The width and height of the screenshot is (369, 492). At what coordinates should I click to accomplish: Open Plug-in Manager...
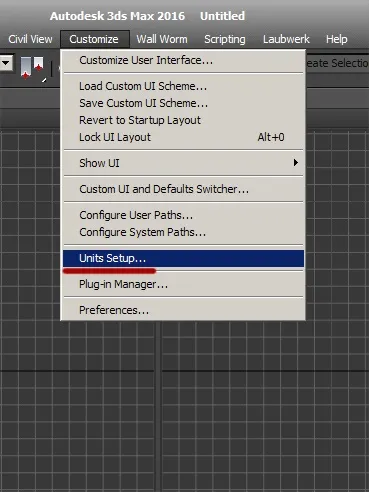pos(183,285)
